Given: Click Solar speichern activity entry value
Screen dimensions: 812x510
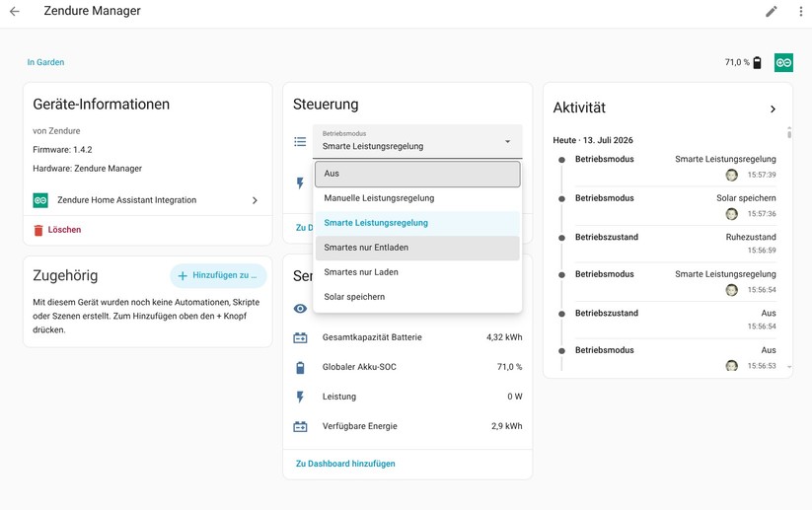Looking at the screenshot, I should 746,198.
